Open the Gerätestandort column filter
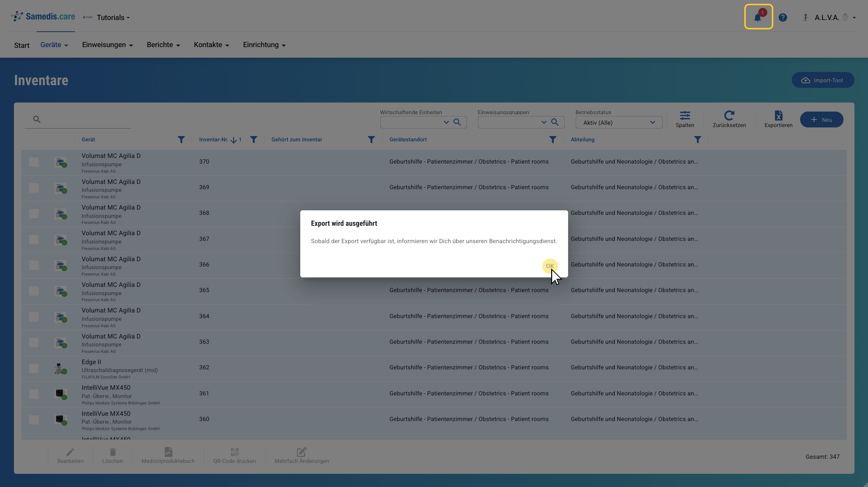Viewport: 868px width, 487px height. tap(553, 140)
